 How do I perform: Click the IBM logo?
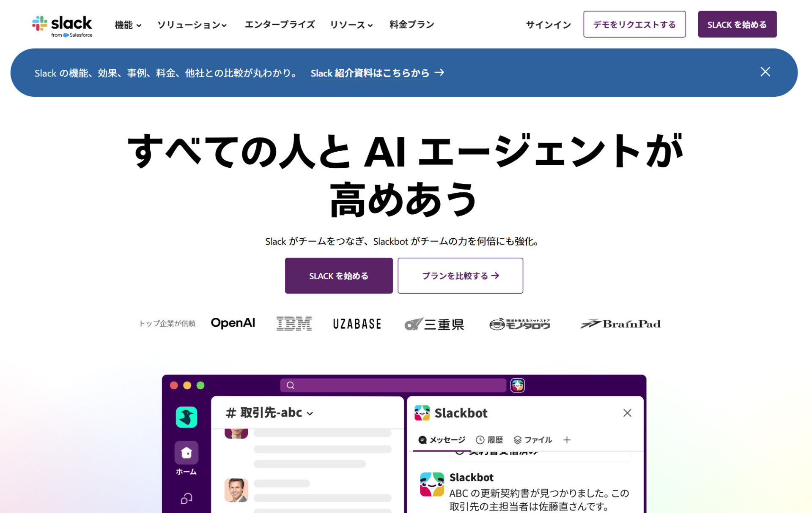pyautogui.click(x=294, y=324)
